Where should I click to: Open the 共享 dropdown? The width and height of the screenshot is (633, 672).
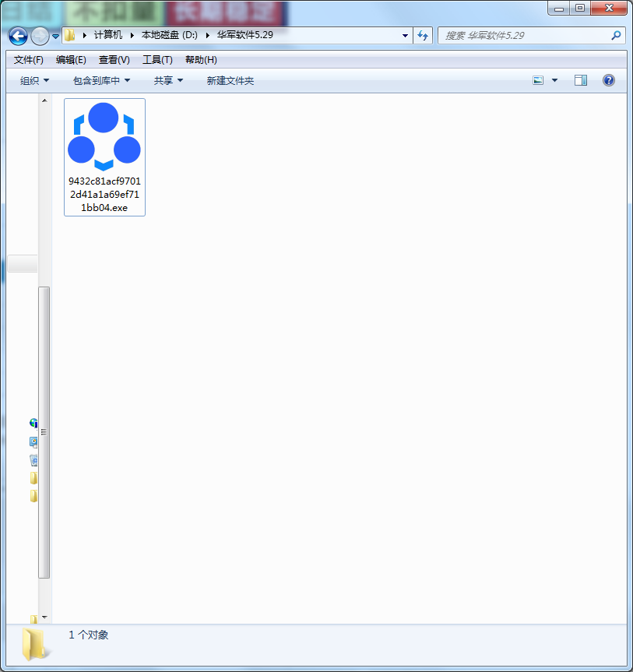pyautogui.click(x=168, y=80)
